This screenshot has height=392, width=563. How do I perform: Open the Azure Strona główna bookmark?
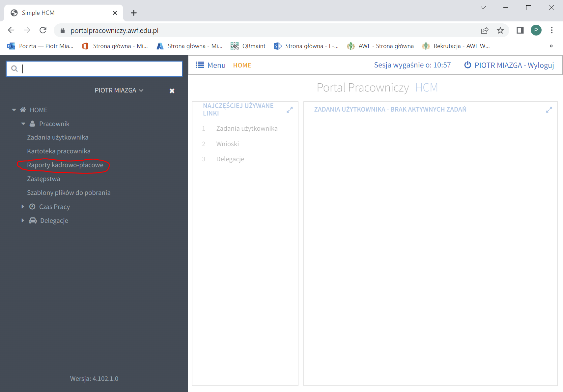tap(189, 46)
